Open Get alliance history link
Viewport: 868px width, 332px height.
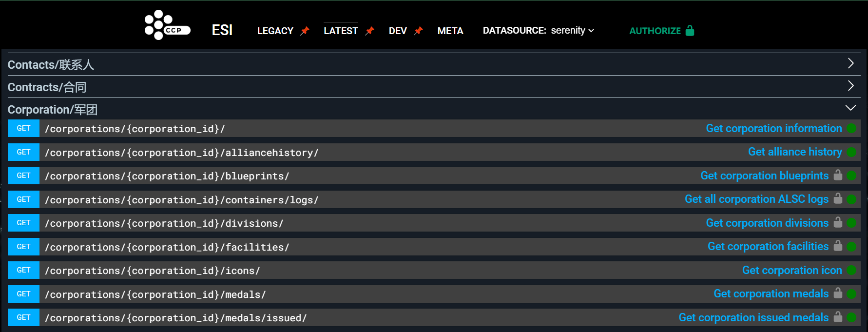point(795,152)
